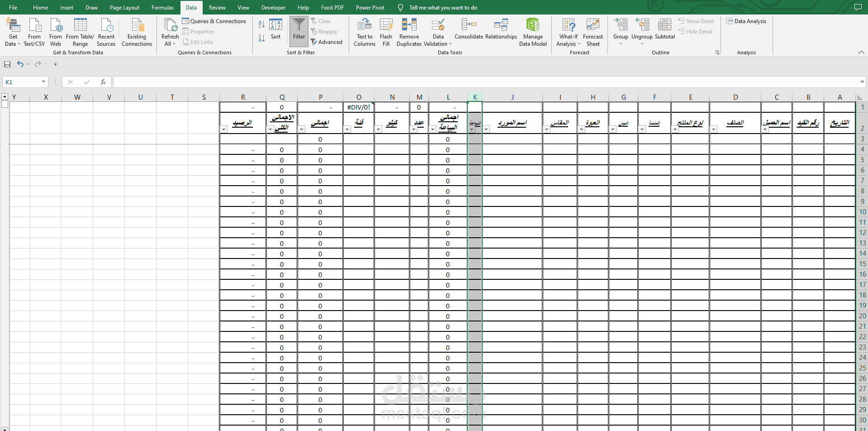Screen dimensions: 868x431
Task: Click the Name Box showing K1
Action: 21,82
